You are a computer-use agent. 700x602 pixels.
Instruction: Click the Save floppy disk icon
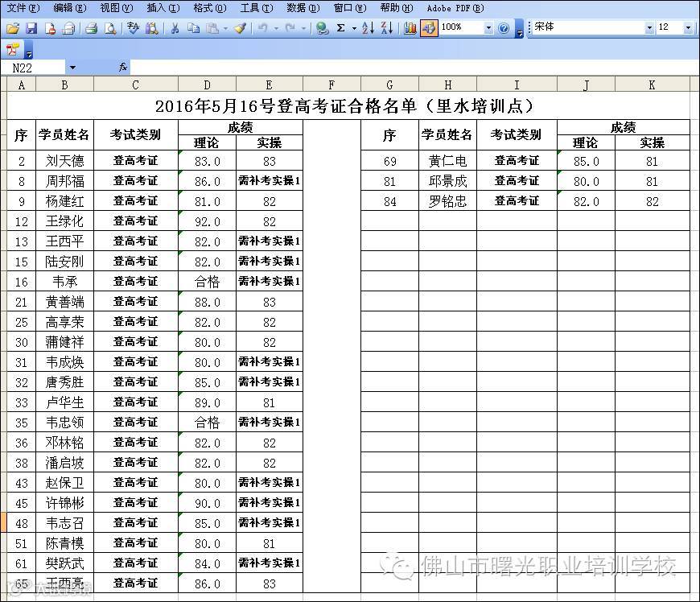pyautogui.click(x=31, y=28)
